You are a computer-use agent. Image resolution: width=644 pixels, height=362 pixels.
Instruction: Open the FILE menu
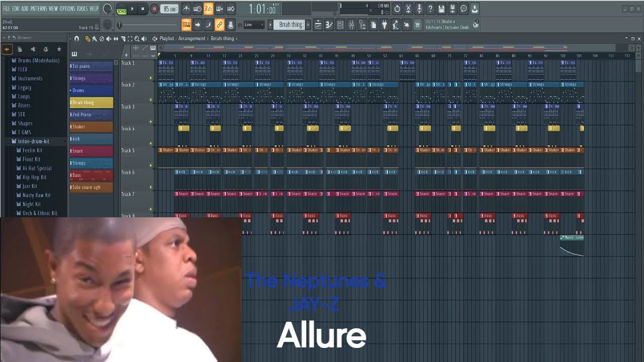click(7, 9)
